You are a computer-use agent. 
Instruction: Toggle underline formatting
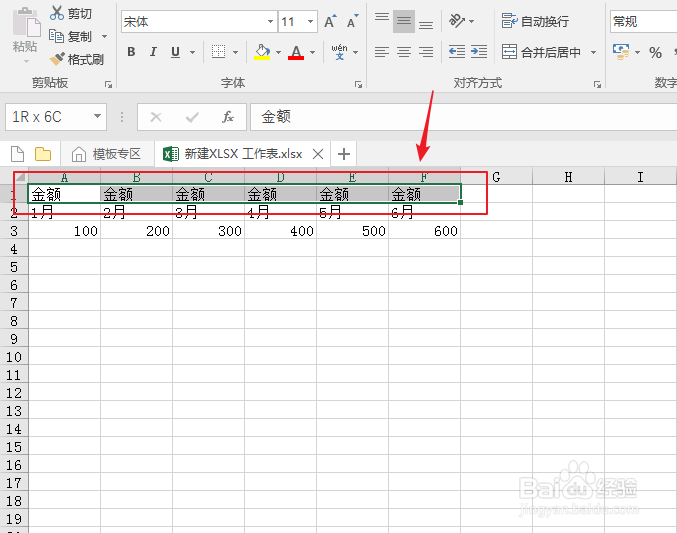click(x=175, y=52)
